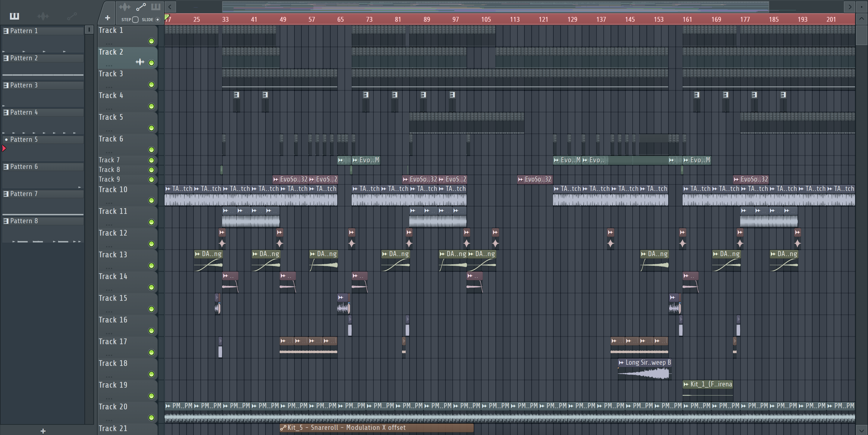Click the playlist vertical scroll down arrow
The height and width of the screenshot is (435, 868).
862,430
